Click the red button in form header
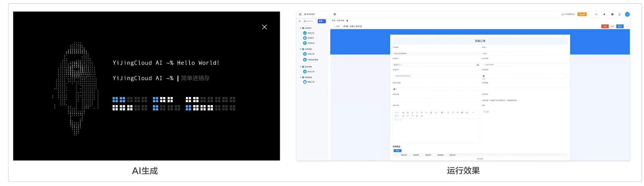644x186 pixels. [x=605, y=26]
